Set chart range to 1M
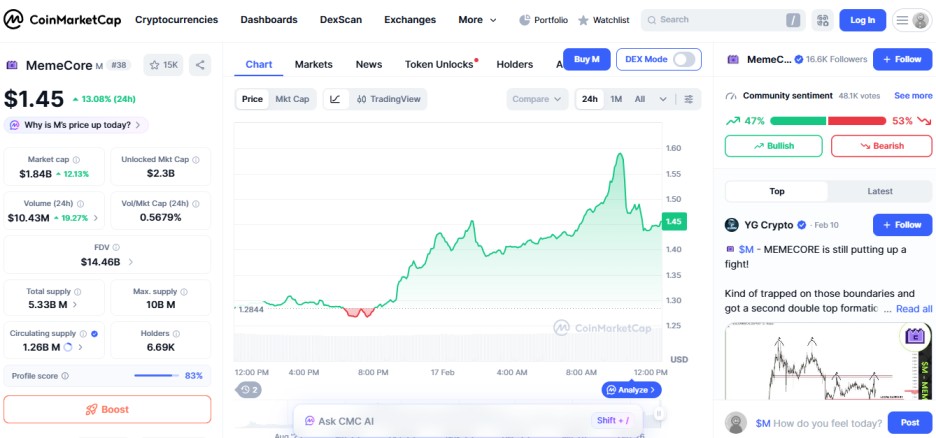Viewport: 936px width, 438px height. (x=616, y=99)
